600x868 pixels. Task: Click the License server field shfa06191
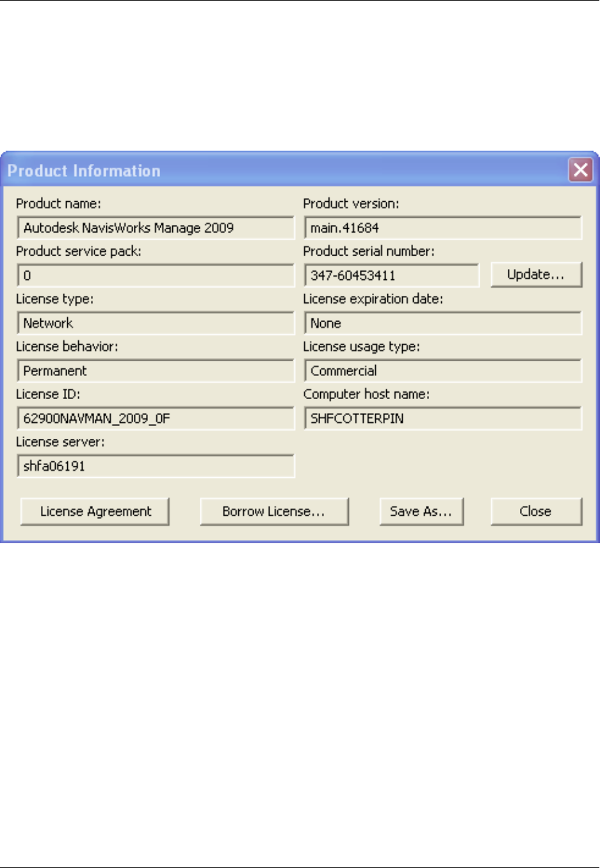click(x=156, y=466)
